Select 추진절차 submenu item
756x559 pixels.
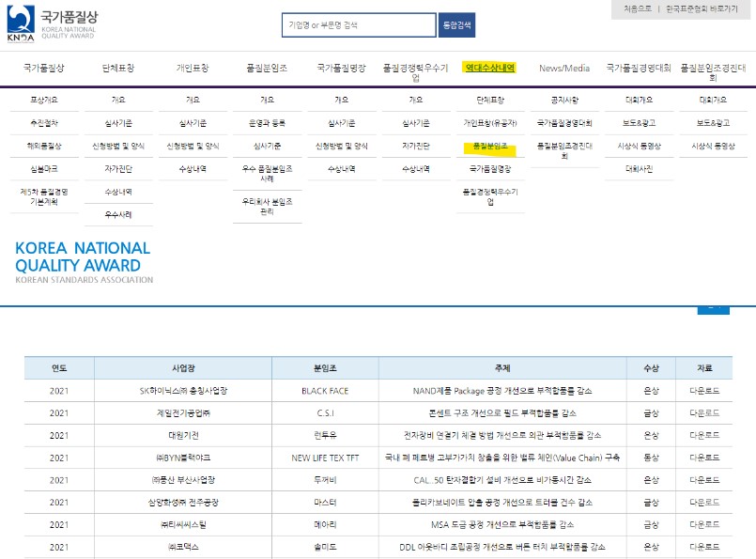click(x=44, y=123)
